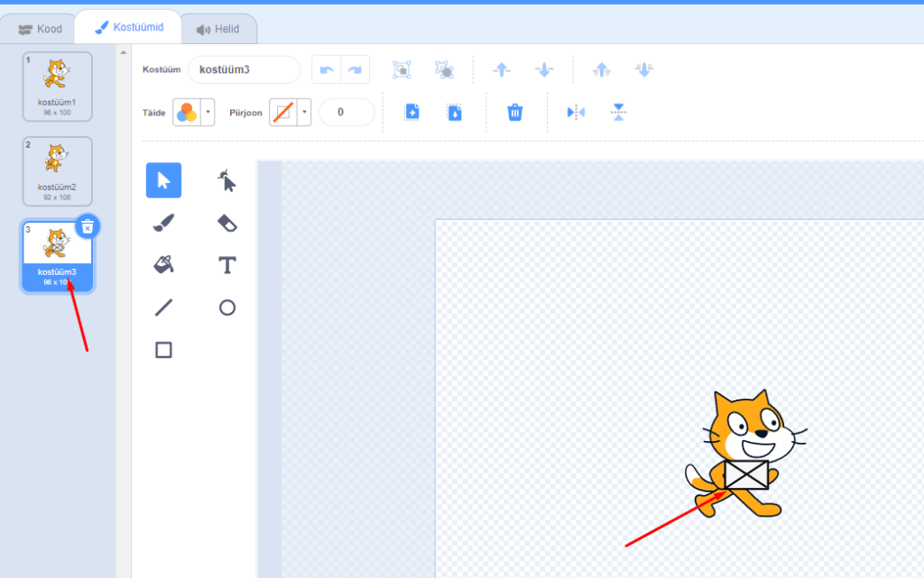Open the Piirjoon outline color dropdown

(304, 112)
